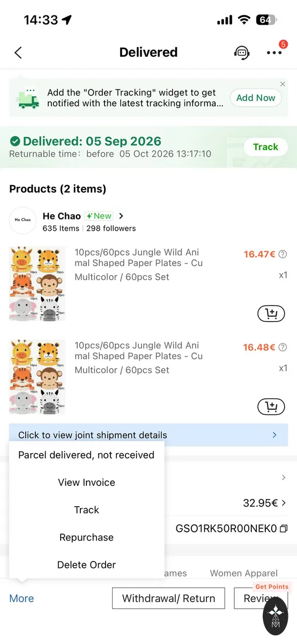
Task: Select Parcel delivered, not received option
Action: [x=86, y=455]
